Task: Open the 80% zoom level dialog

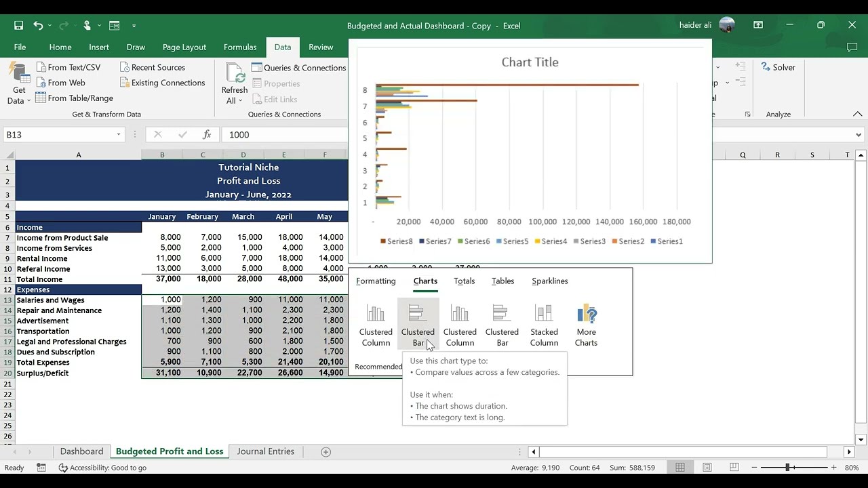Action: tap(852, 468)
